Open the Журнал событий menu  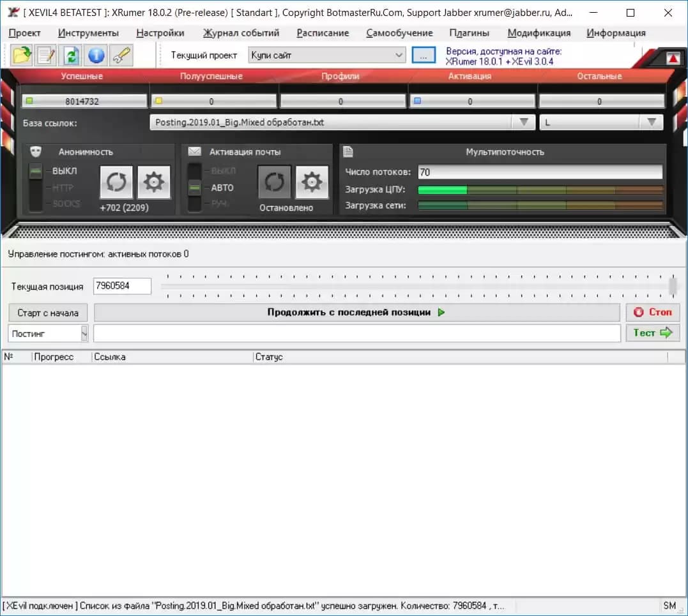241,33
